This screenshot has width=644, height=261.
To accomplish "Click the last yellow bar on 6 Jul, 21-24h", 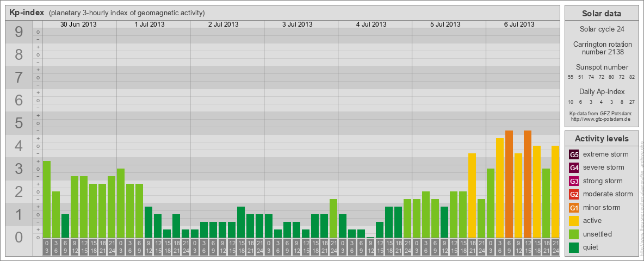I will [x=555, y=191].
